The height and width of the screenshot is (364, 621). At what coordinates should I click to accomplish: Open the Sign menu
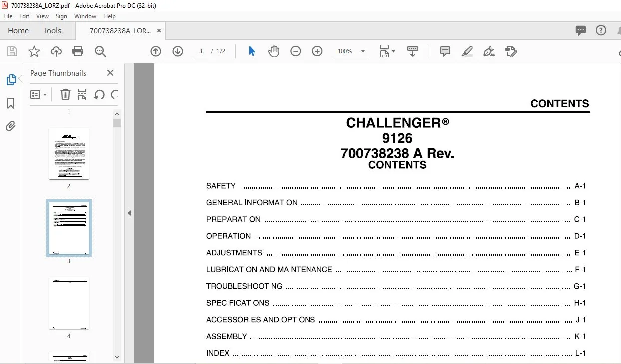[61, 16]
